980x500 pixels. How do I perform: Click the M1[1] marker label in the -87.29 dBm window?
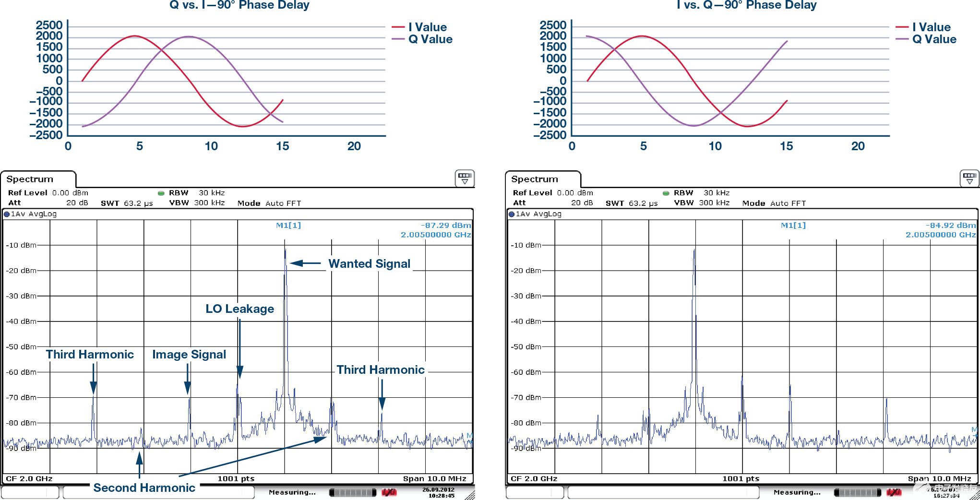(288, 225)
